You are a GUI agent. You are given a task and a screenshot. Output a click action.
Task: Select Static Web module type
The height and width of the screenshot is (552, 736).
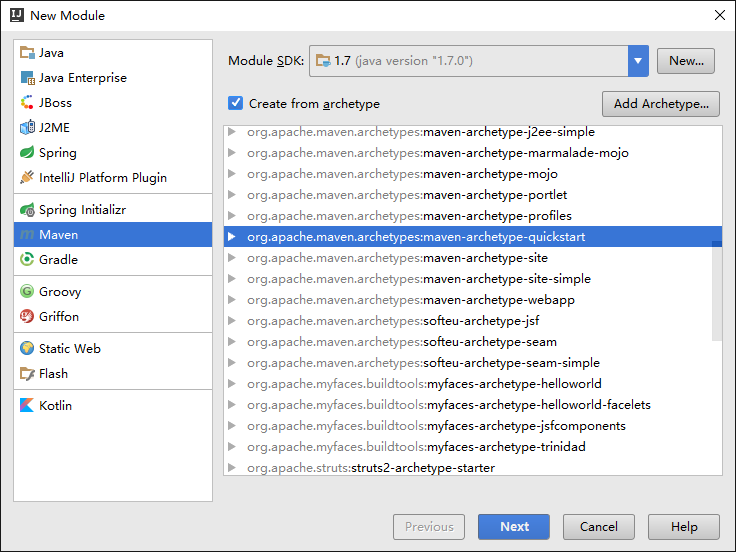pos(70,349)
